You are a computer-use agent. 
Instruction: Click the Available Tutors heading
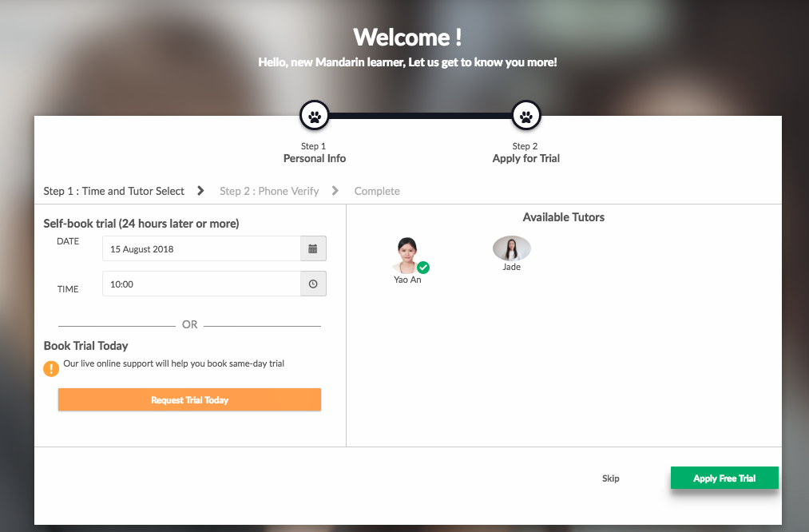pyautogui.click(x=563, y=217)
